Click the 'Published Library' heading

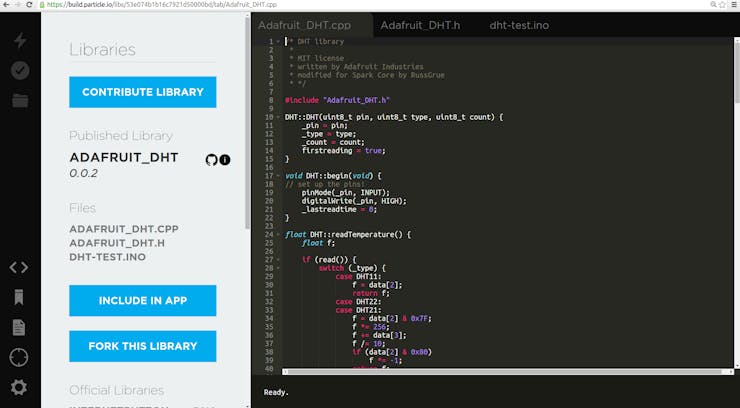(121, 136)
